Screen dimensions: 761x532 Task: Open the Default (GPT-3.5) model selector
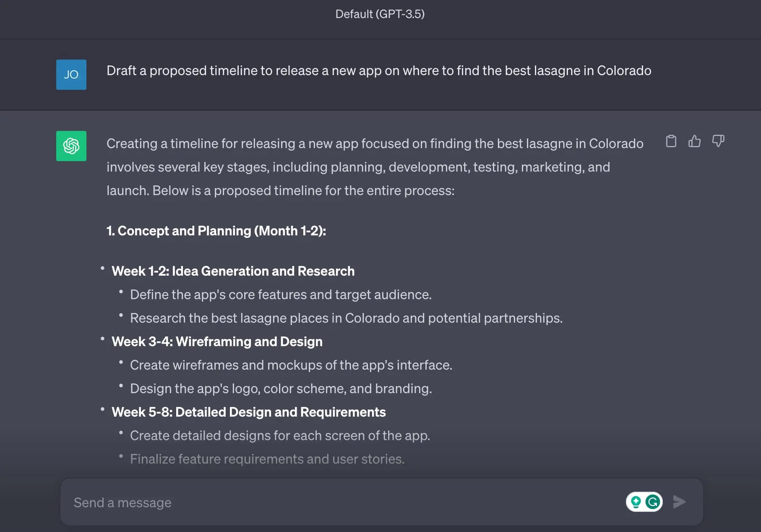(x=380, y=14)
